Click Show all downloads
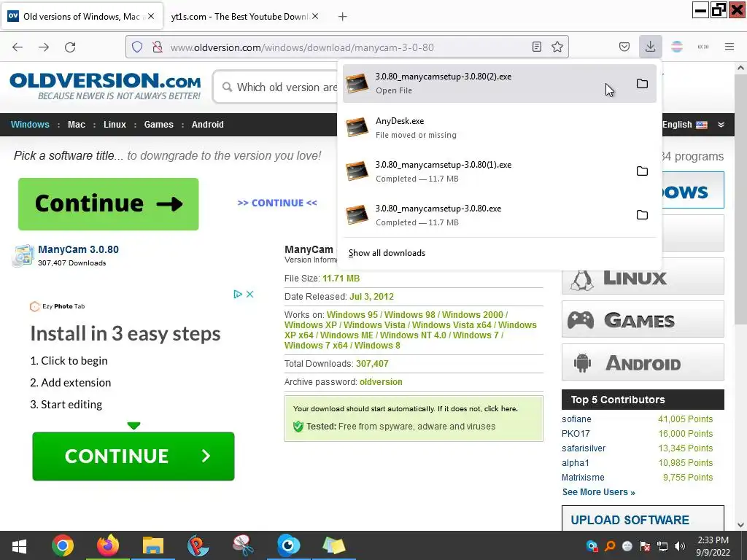This screenshot has width=747, height=560. point(387,253)
